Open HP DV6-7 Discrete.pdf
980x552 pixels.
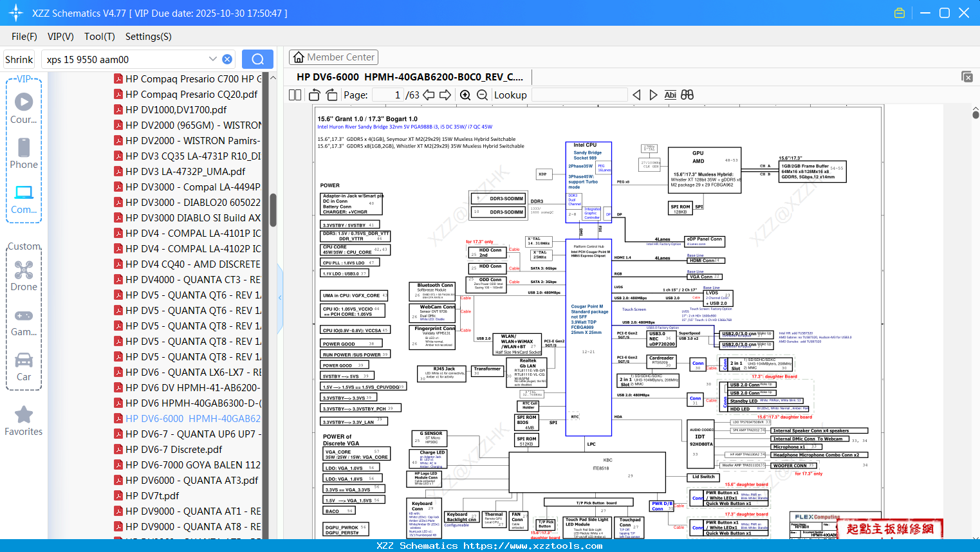click(x=168, y=450)
